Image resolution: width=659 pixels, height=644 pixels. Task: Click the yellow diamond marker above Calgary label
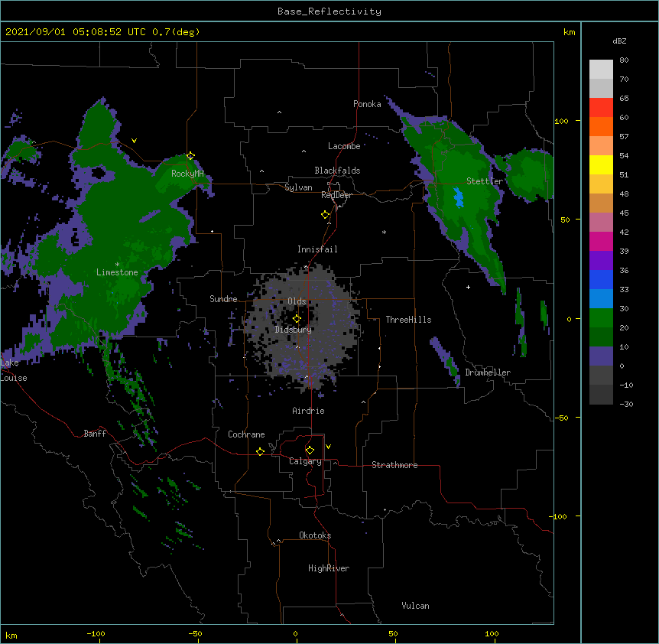tap(310, 450)
